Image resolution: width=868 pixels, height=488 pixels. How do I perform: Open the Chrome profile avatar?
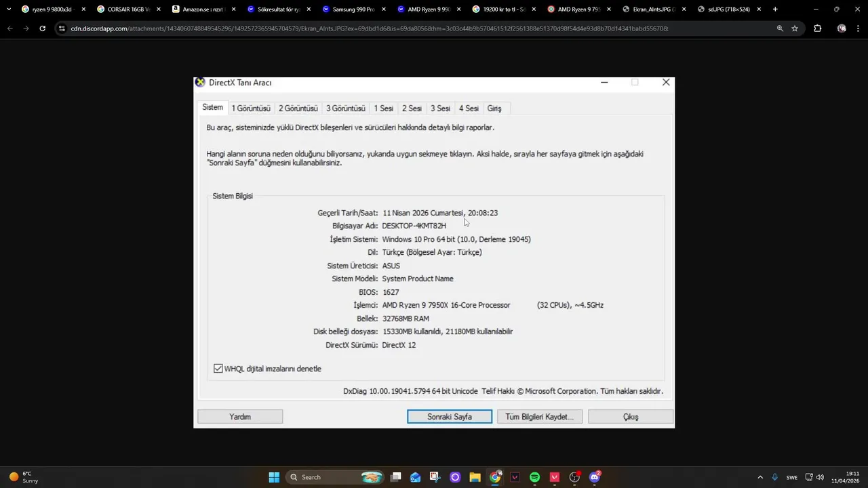point(842,28)
